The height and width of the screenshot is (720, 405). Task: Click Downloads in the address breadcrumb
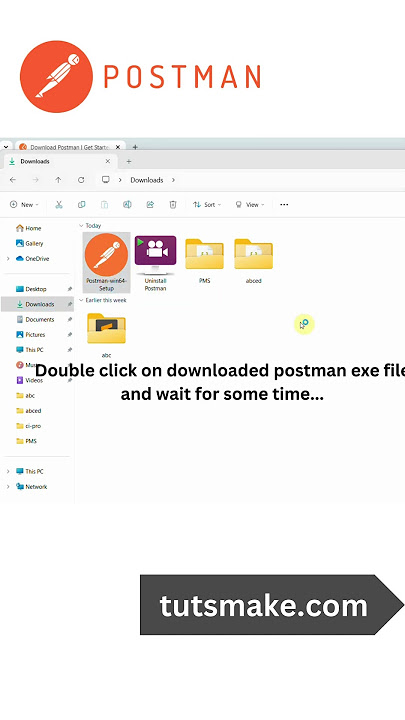(x=146, y=180)
